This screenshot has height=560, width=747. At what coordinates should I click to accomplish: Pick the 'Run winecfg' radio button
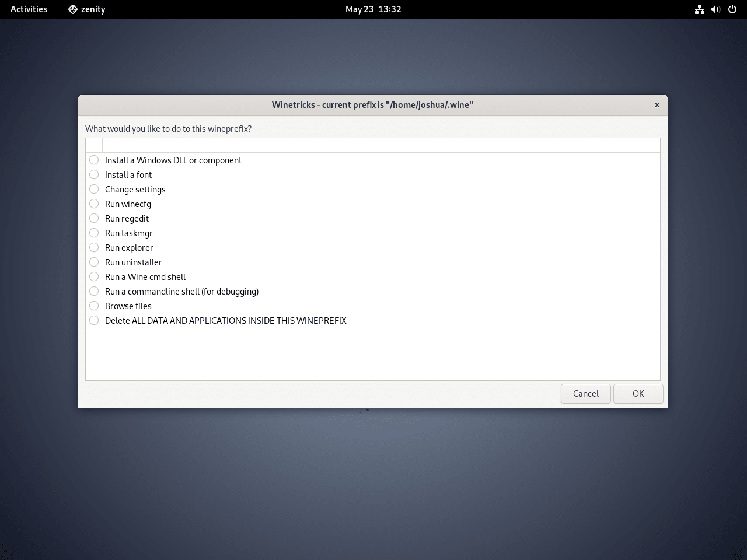94,204
